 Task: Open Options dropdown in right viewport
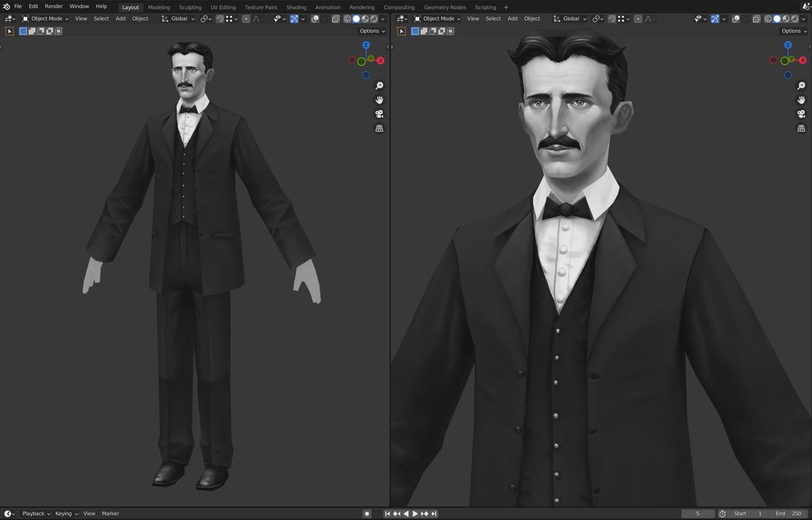pyautogui.click(x=792, y=31)
